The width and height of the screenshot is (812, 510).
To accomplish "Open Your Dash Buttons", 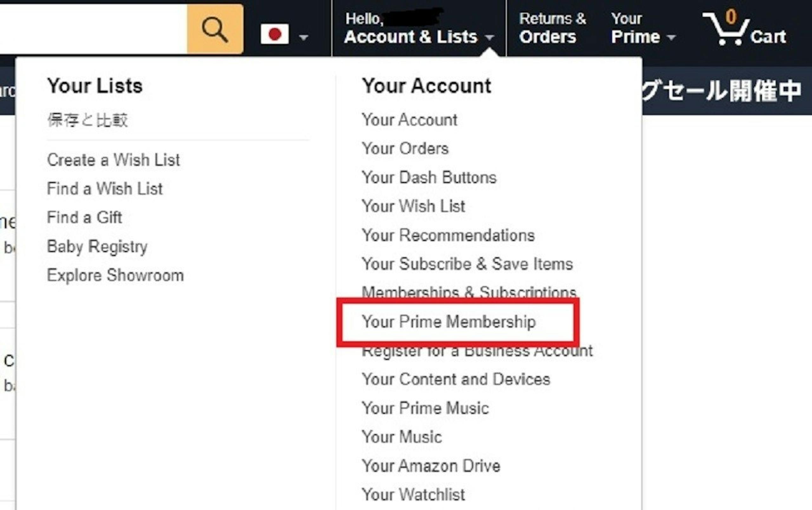I will (x=429, y=177).
